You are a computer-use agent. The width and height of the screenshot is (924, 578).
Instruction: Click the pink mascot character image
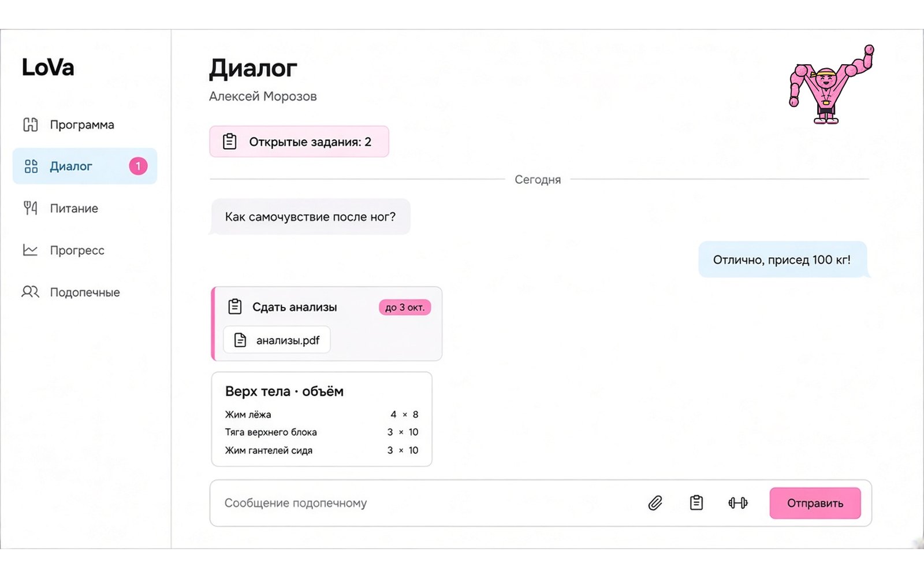[x=831, y=84]
